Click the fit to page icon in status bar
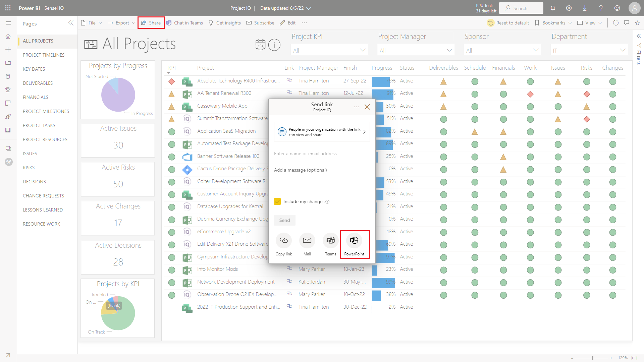The width and height of the screenshot is (644, 362). click(634, 358)
